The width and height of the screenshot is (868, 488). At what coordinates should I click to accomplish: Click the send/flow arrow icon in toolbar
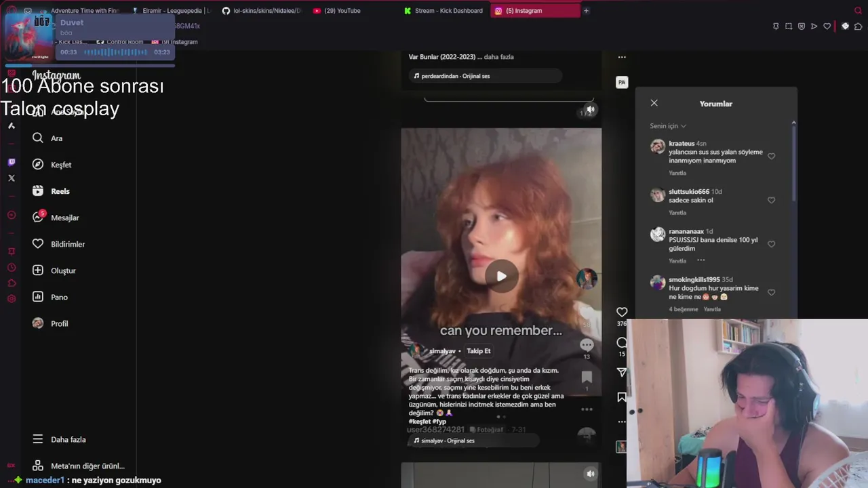pyautogui.click(x=814, y=26)
